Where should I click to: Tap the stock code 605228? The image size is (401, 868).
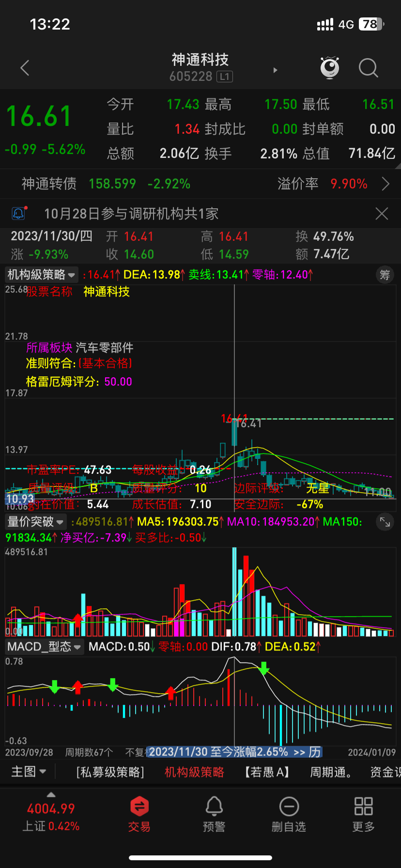(x=191, y=77)
